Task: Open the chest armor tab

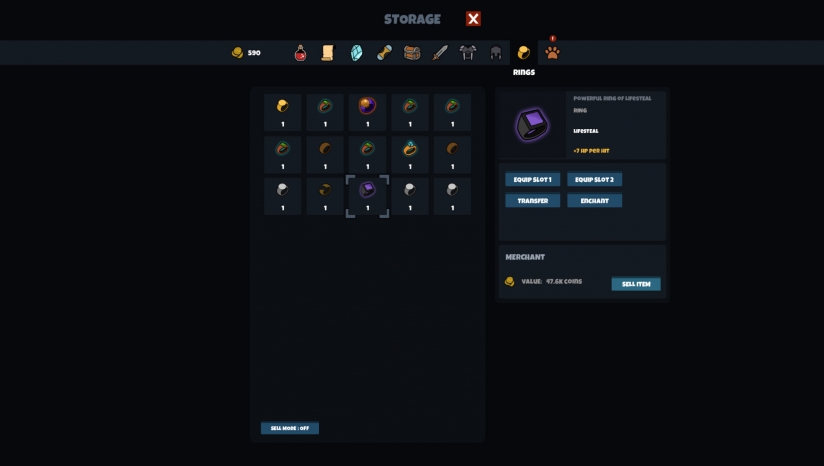Action: [x=468, y=53]
